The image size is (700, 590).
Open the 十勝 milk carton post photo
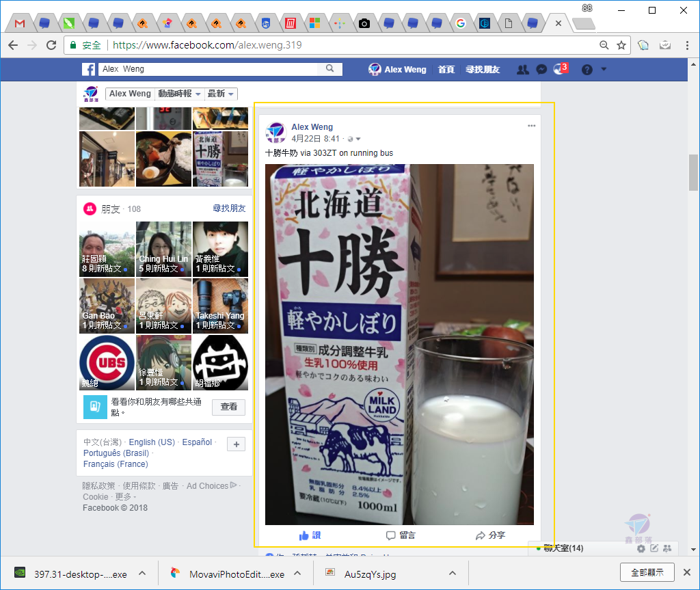[399, 345]
